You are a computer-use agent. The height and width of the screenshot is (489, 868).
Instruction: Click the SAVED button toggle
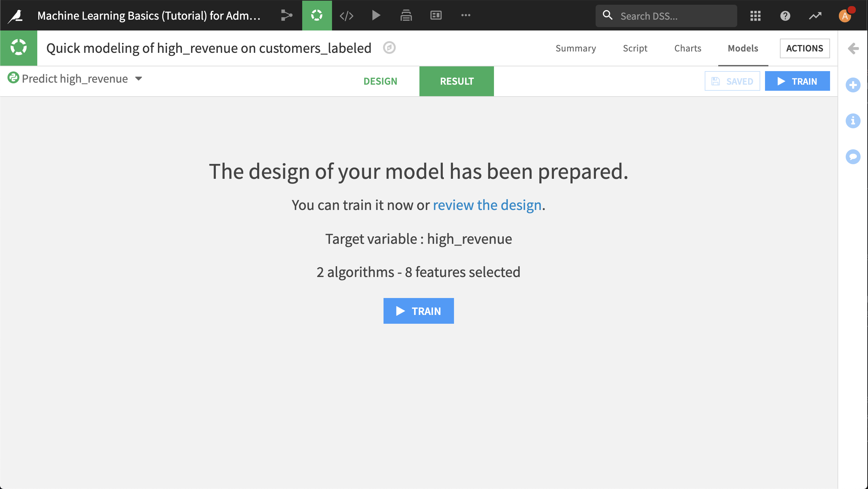coord(732,81)
